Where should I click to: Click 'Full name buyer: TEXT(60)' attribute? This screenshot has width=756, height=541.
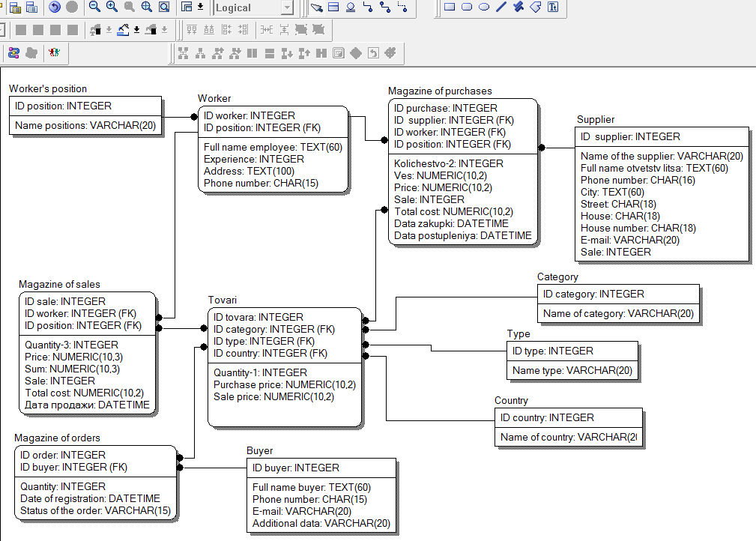coord(312,488)
